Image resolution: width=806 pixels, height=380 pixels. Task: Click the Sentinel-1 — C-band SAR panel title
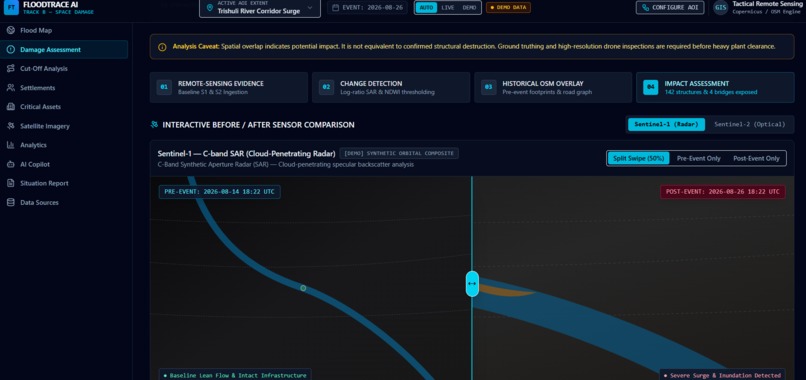(247, 153)
